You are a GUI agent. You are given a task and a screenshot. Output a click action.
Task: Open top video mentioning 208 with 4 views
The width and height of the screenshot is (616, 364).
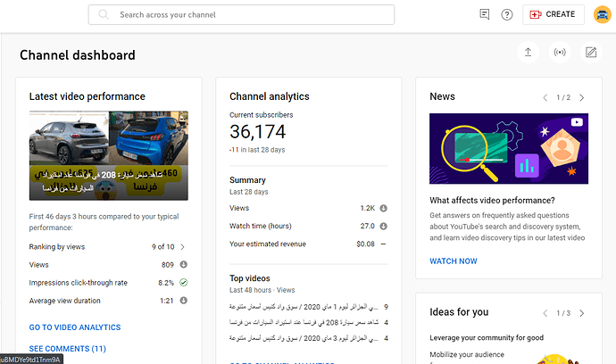[309, 322]
